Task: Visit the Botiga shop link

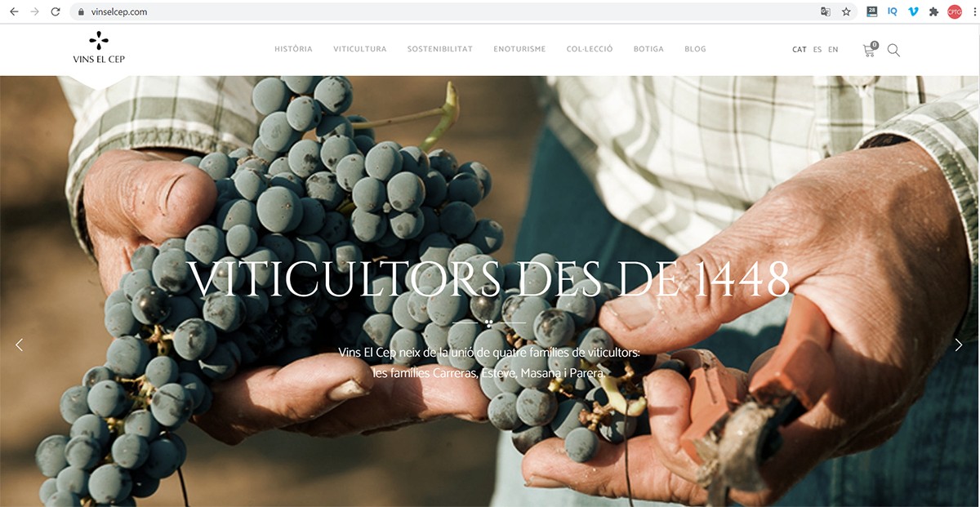Action: [x=648, y=49]
